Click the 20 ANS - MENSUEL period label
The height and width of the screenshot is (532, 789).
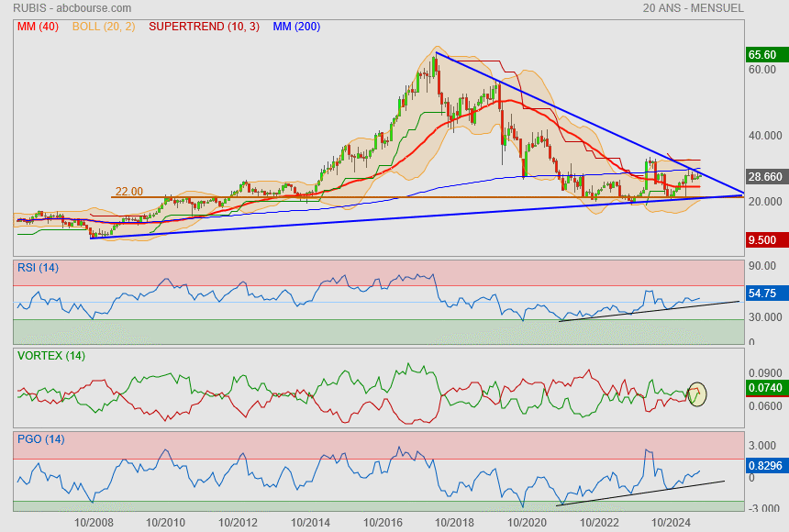pyautogui.click(x=694, y=8)
